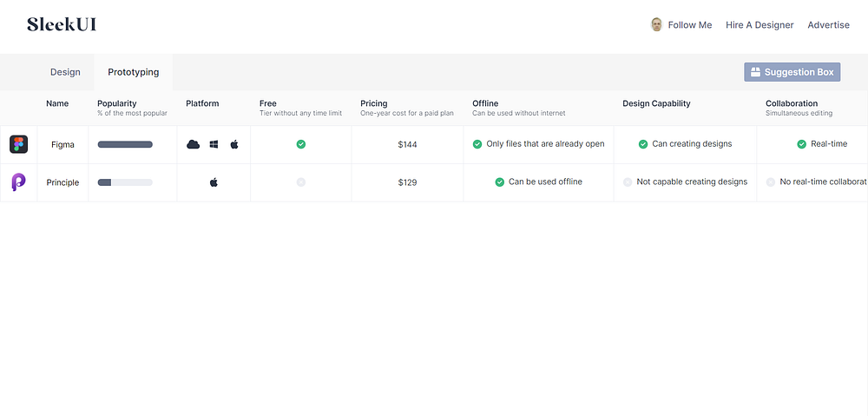Viewport: 868px width, 416px height.
Task: Click the Figma app logo icon
Action: (18, 144)
